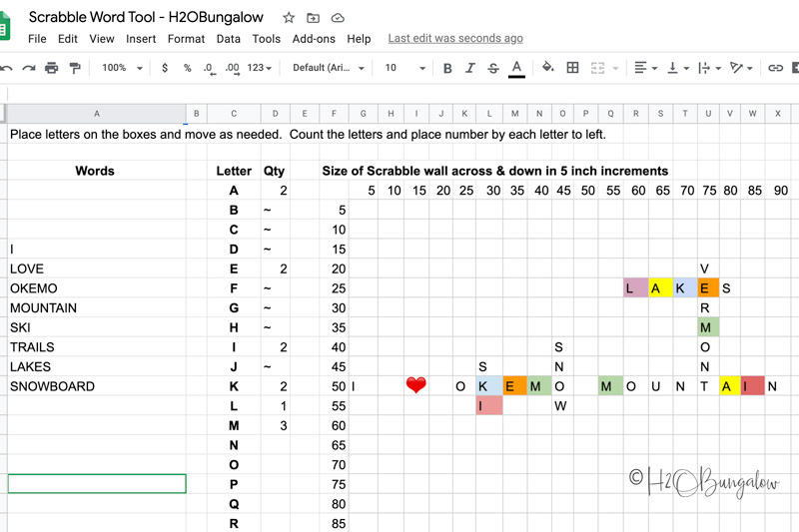This screenshot has height=532, width=799.
Task: Click the cell with LOVE
Action: pyautogui.click(x=97, y=268)
